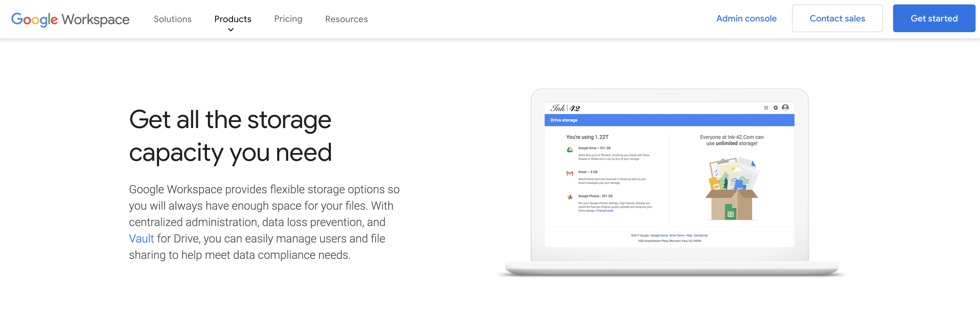This screenshot has width=980, height=326.
Task: Click the Google Workspace logo
Action: (70, 19)
